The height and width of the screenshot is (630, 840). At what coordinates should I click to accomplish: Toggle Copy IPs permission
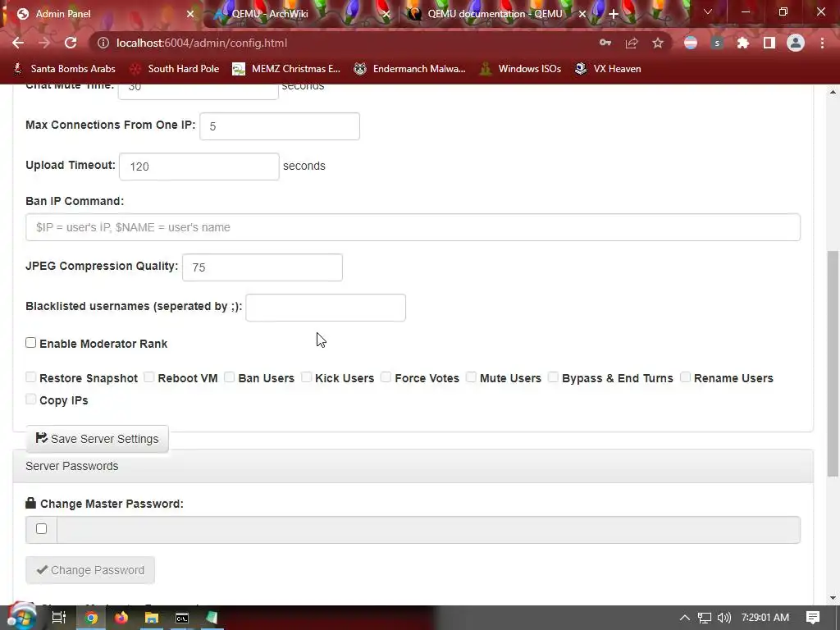pyautogui.click(x=30, y=399)
